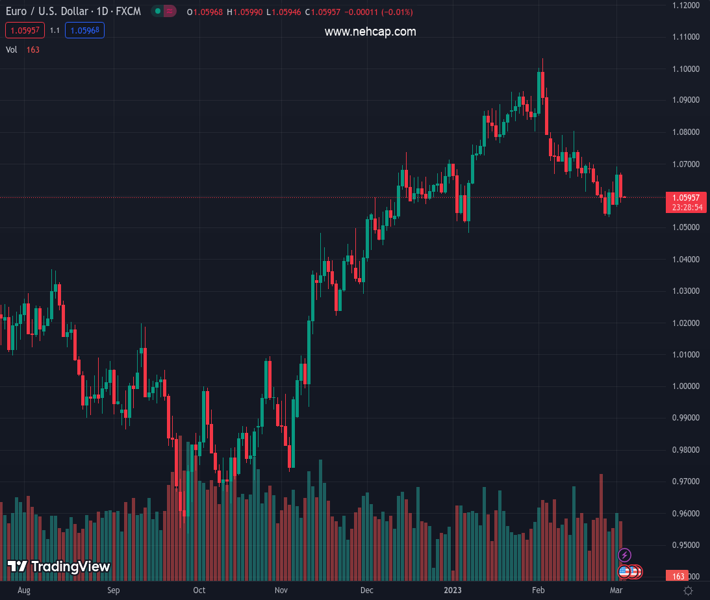
Task: Click the purple lightning bolt event icon
Action: pyautogui.click(x=625, y=555)
